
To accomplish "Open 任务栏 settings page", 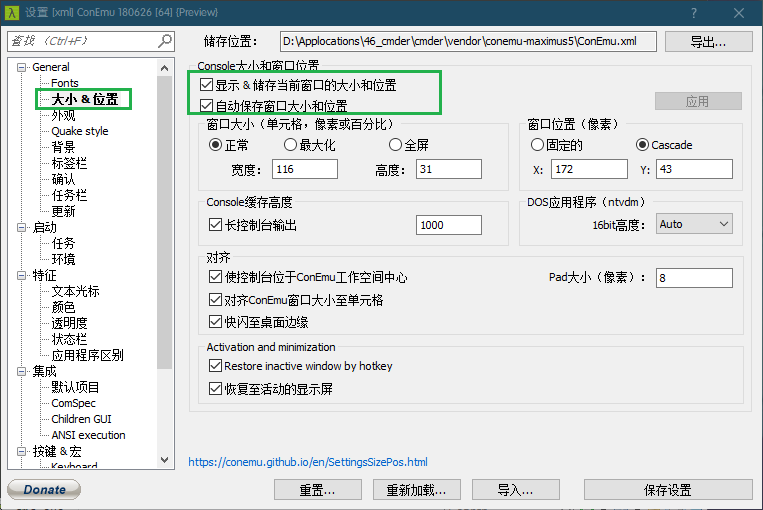I will [69, 195].
